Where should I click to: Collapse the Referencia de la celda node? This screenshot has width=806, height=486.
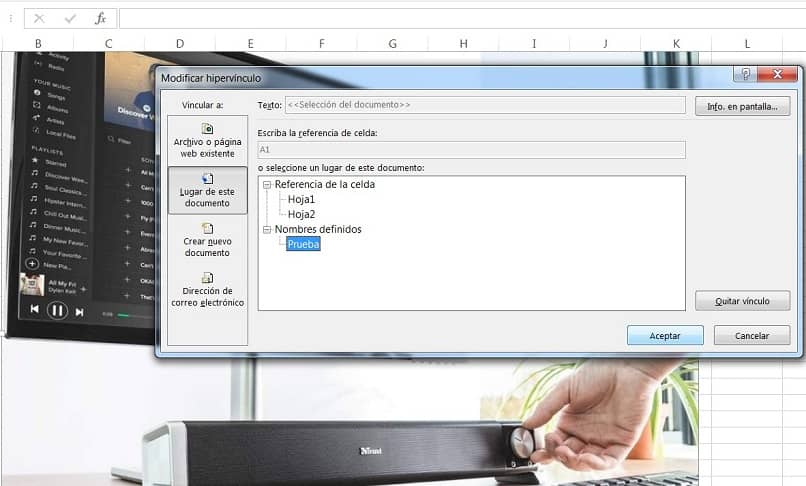[267, 185]
